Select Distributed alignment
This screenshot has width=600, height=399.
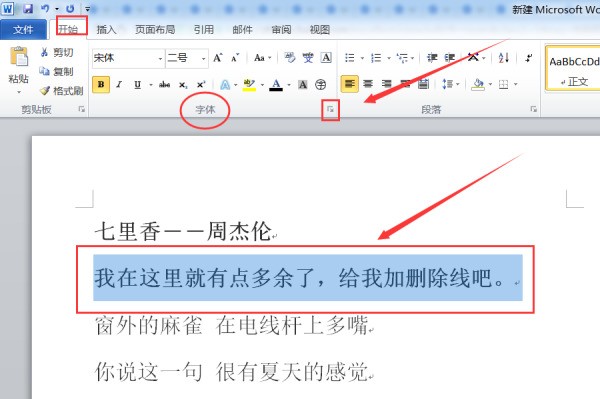click(x=423, y=84)
